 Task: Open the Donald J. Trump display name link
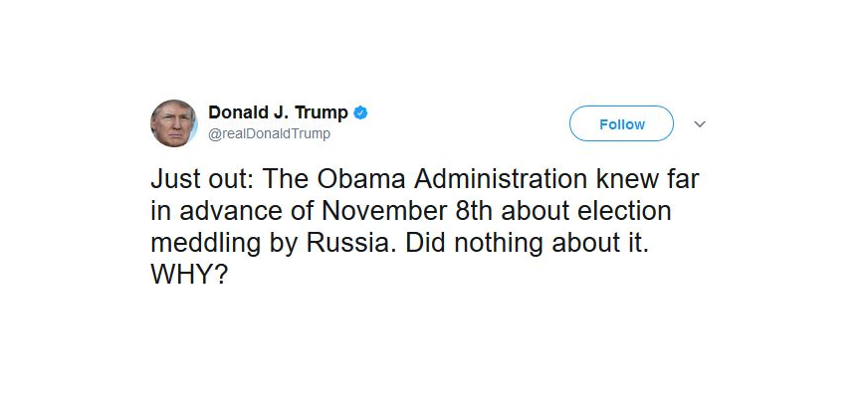pos(278,112)
